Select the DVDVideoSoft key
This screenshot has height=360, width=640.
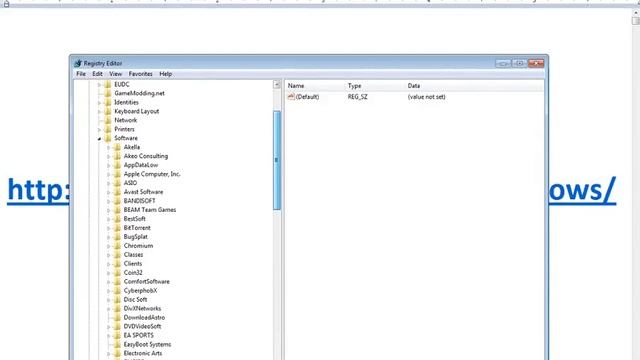pos(142,327)
